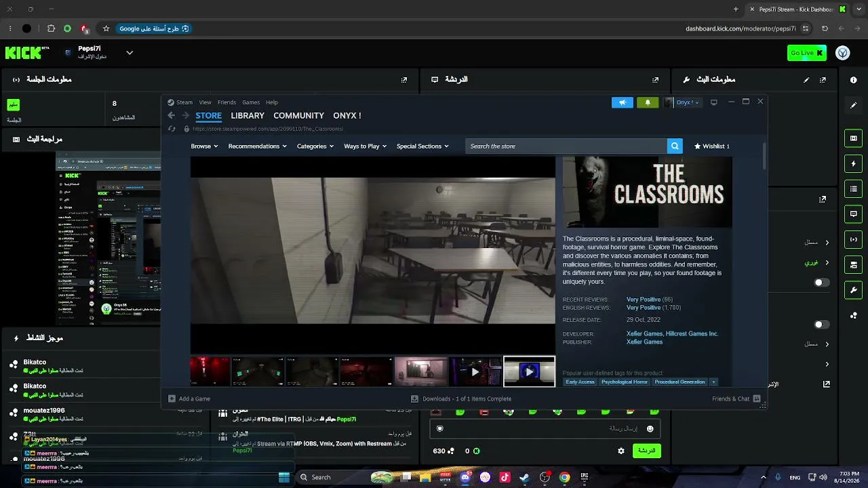Image resolution: width=868 pixels, height=488 pixels.
Task: Pop out the Kick chat panel
Action: pos(655,80)
